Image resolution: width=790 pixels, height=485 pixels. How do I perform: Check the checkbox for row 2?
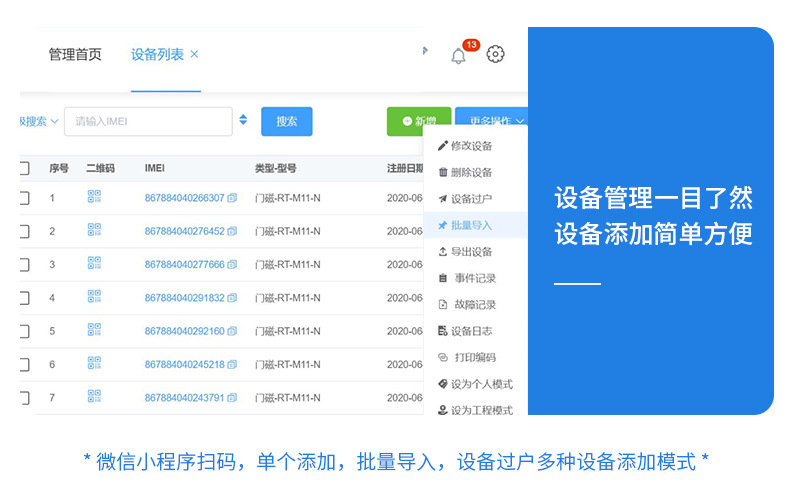(x=24, y=231)
